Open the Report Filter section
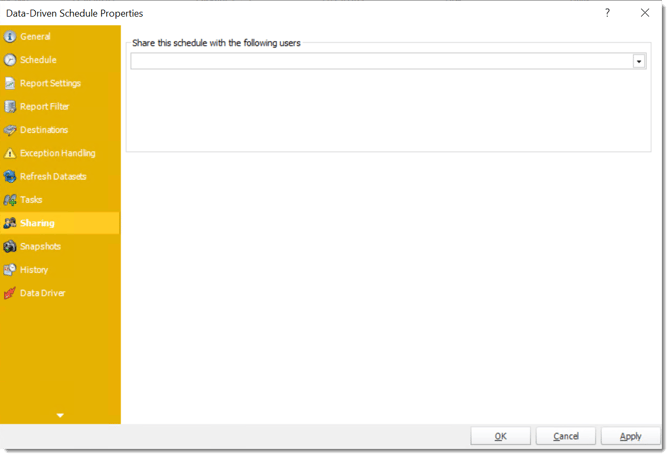 coord(44,106)
